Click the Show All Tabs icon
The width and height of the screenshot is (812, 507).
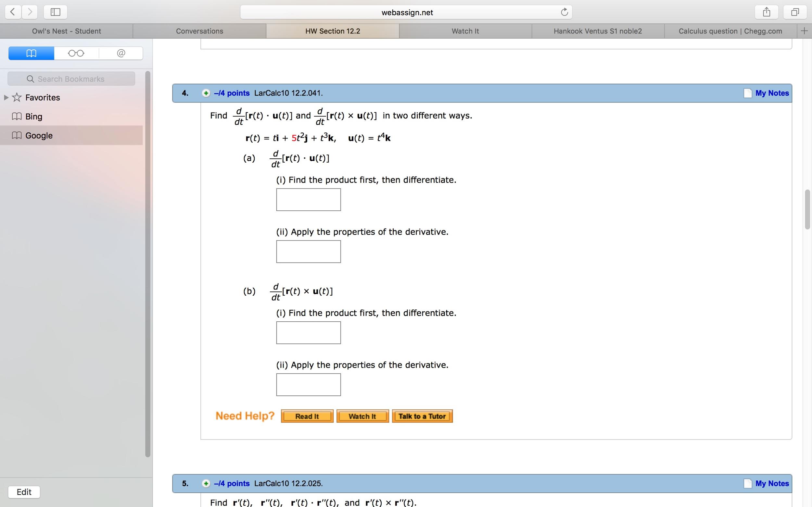[x=794, y=12]
